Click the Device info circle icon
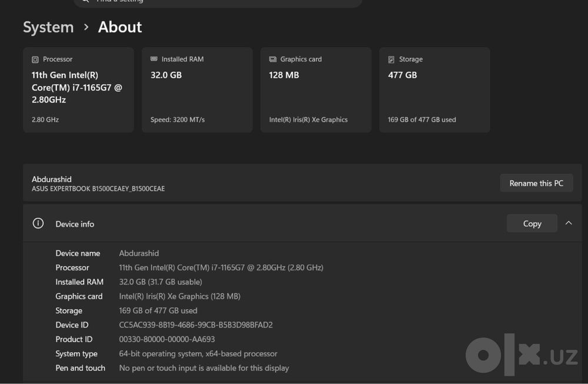 (x=38, y=223)
